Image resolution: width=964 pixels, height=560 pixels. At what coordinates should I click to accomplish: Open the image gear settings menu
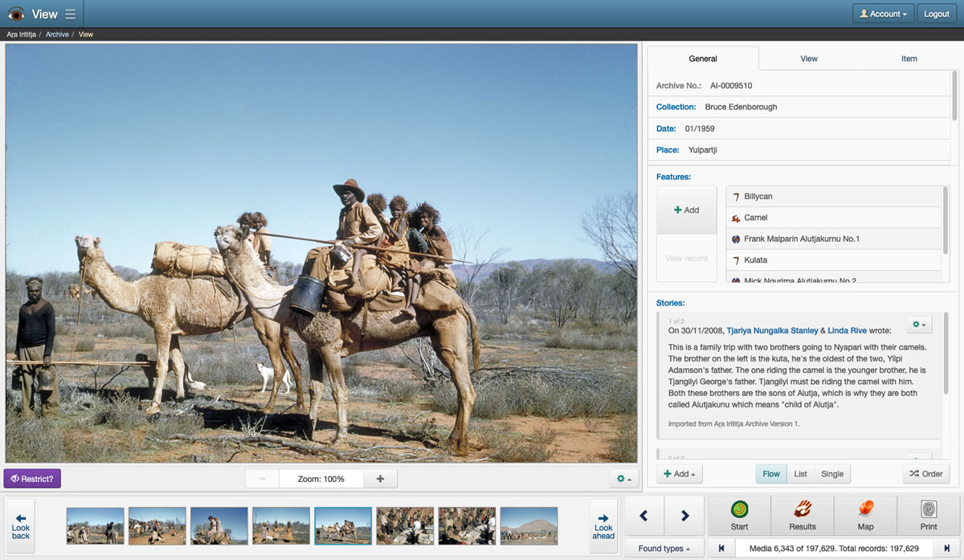click(623, 479)
